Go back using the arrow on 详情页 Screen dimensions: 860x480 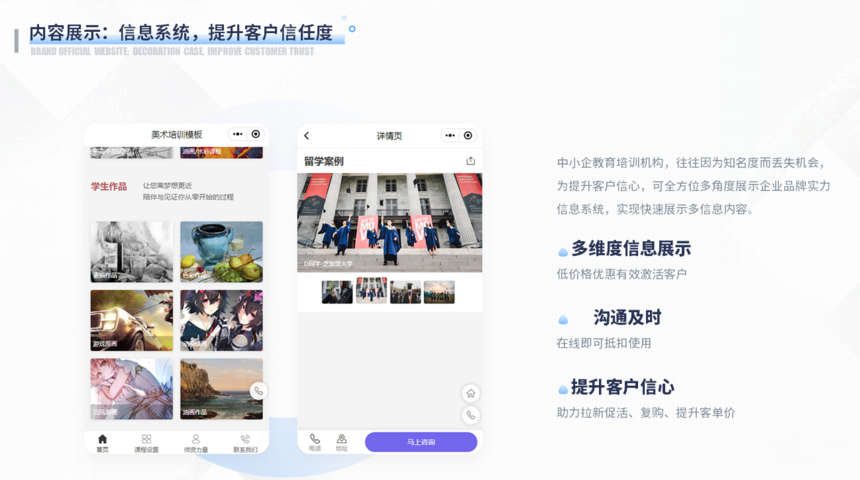tap(307, 136)
